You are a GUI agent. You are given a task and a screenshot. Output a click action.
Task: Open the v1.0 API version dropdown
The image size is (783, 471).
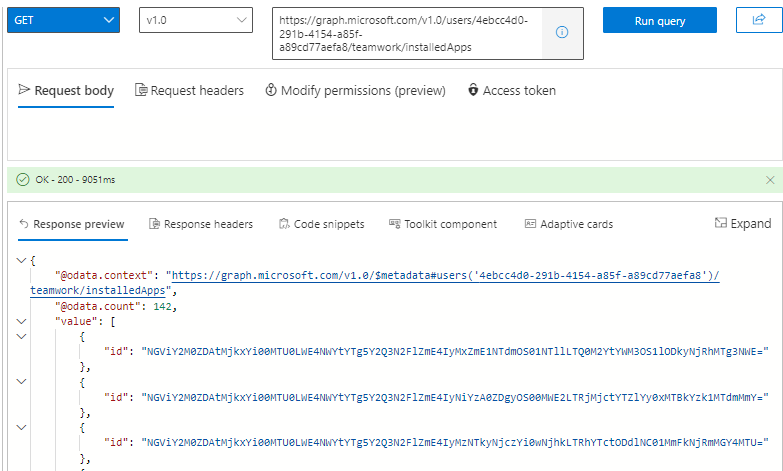point(196,20)
